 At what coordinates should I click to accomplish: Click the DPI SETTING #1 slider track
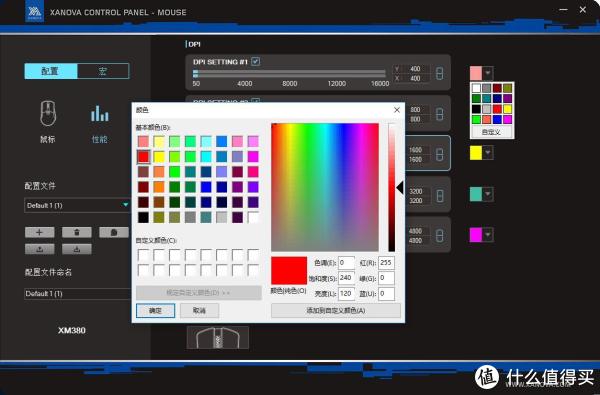point(290,73)
